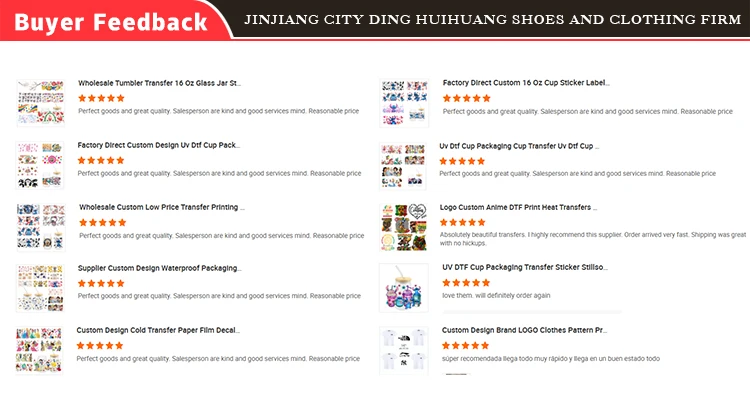750x400 pixels.
Task: Open the Factory Direct Custom Design Uv Dtf thumbnail
Action: tap(40, 165)
